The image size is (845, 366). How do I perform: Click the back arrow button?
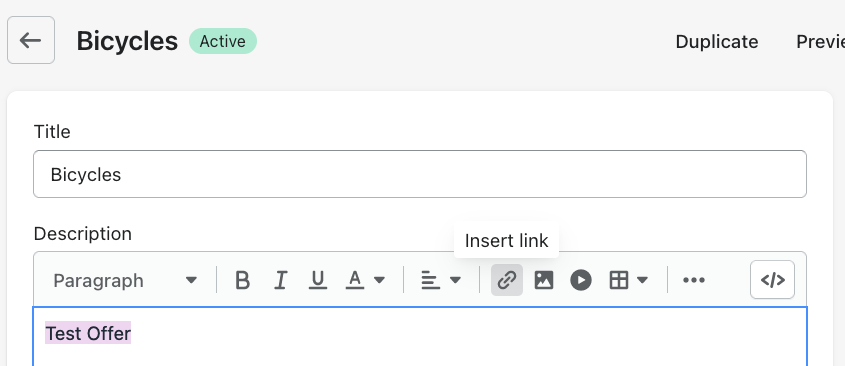tap(31, 40)
